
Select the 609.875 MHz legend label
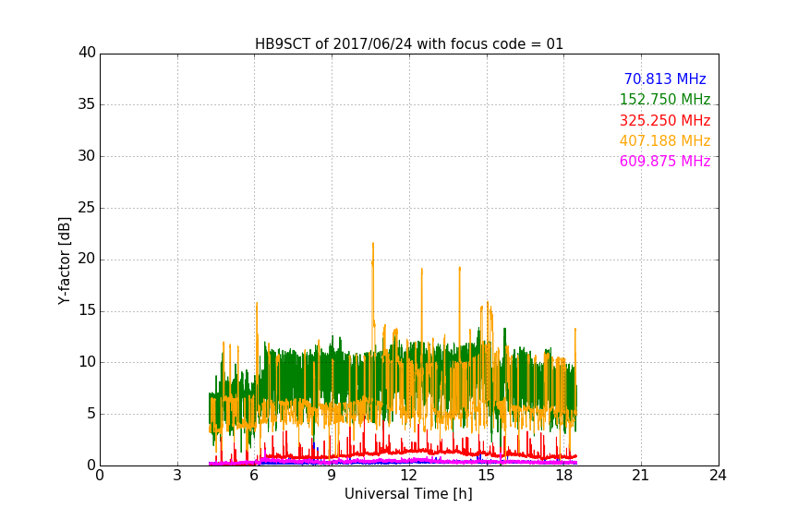coord(665,161)
